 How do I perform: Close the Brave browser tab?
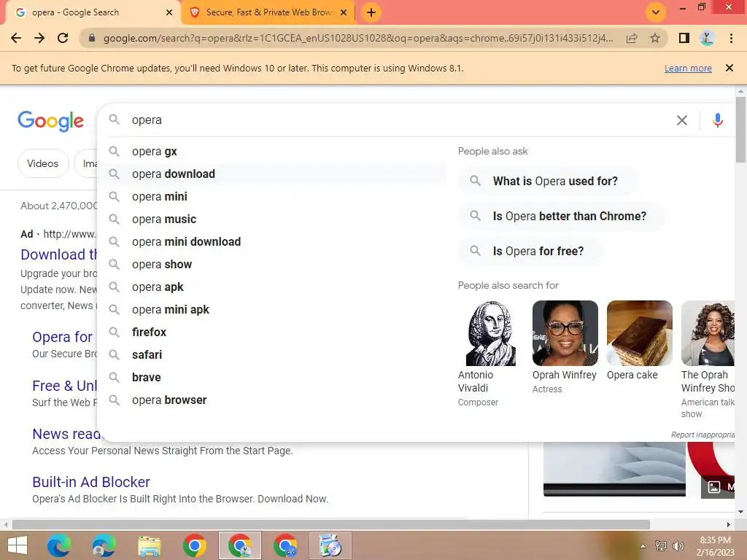344,12
